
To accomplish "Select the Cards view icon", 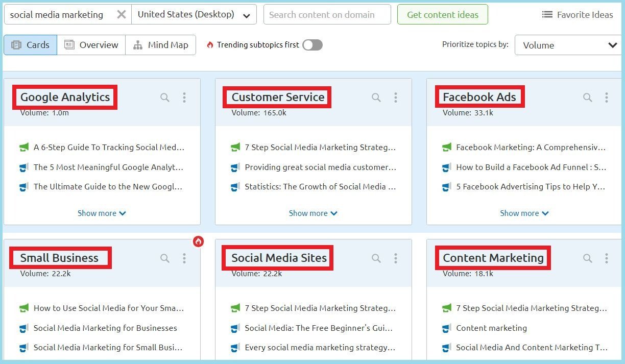I will point(30,45).
